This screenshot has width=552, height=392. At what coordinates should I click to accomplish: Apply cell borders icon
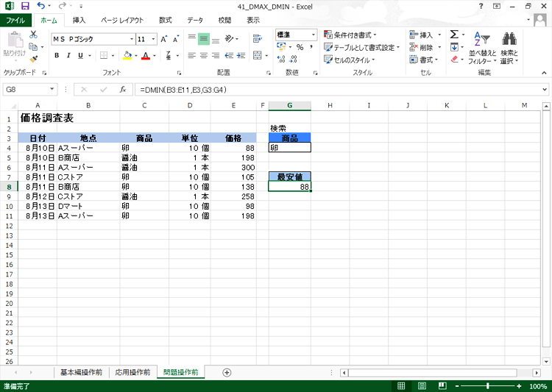[104, 56]
